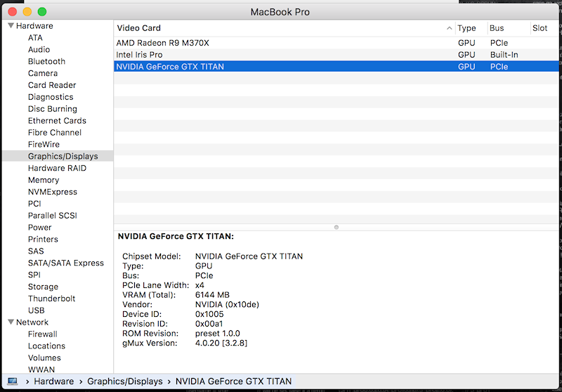
Task: Open WWAN network entry
Action: point(41,369)
